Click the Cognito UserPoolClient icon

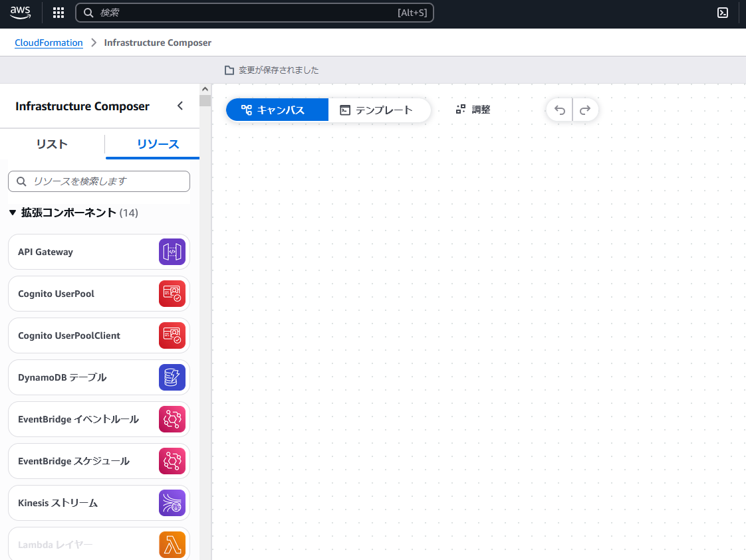172,335
